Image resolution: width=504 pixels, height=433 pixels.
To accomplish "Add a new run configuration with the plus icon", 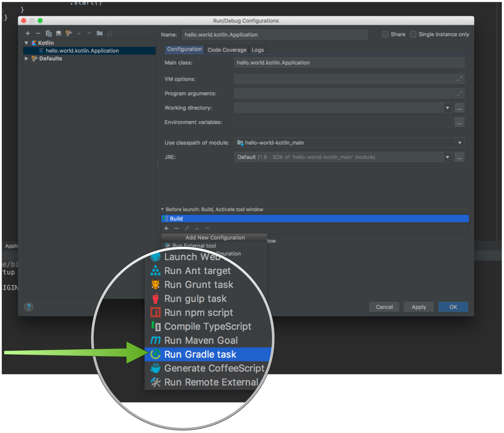I will click(28, 33).
